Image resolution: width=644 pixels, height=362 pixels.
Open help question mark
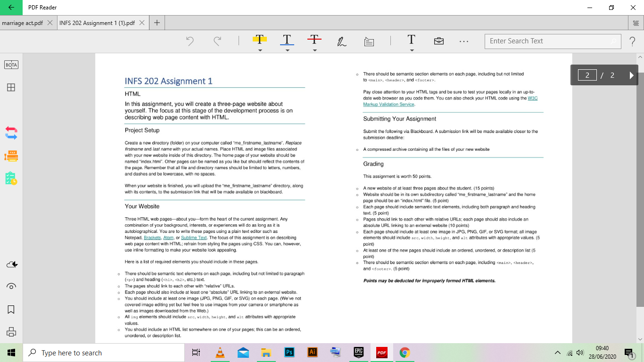click(x=632, y=41)
